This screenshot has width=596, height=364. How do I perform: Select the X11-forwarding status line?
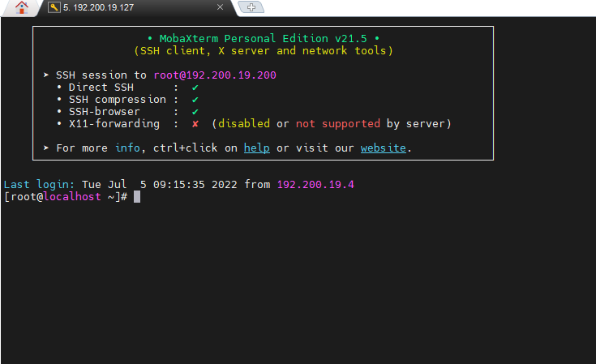coord(254,124)
